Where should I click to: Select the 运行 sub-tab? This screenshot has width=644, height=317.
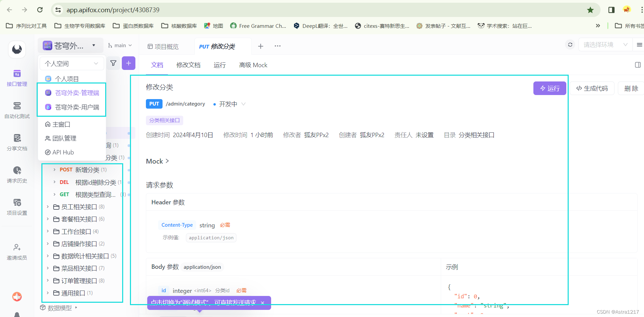[220, 65]
